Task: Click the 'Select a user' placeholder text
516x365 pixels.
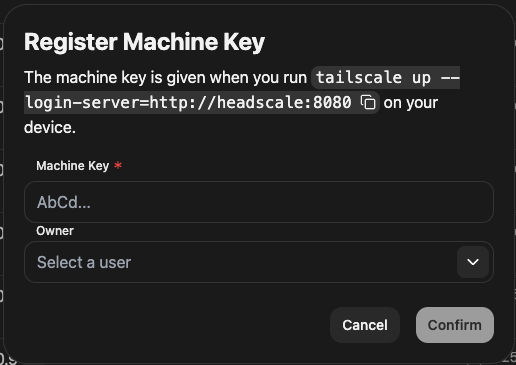Action: (84, 262)
